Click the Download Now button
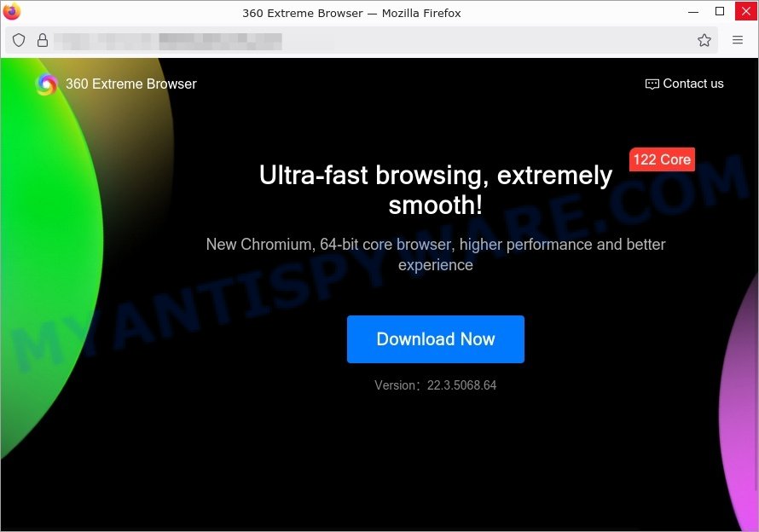759x532 pixels. [436, 338]
